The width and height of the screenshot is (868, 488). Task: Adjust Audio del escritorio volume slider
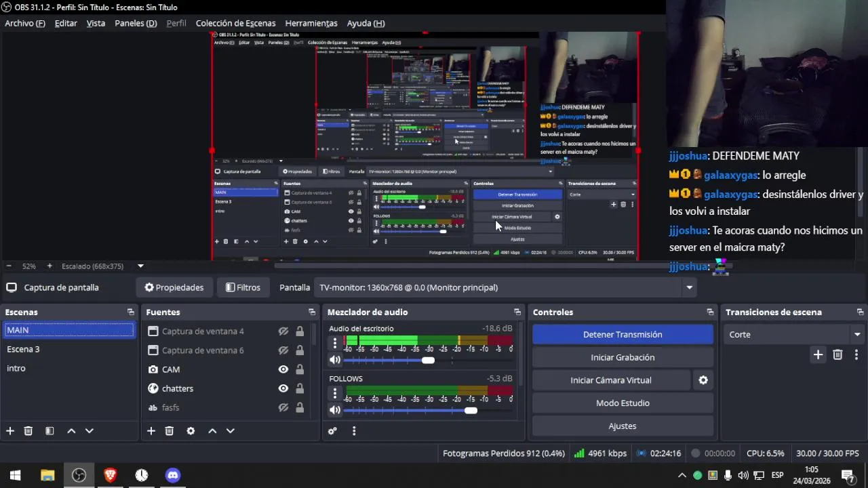coord(428,360)
